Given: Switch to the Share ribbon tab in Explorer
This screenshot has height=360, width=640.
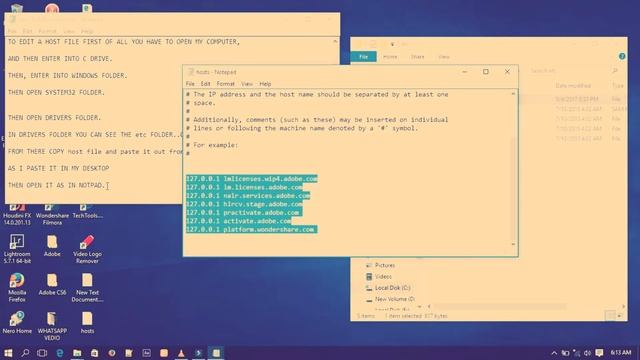Looking at the screenshot, I should coord(417,57).
